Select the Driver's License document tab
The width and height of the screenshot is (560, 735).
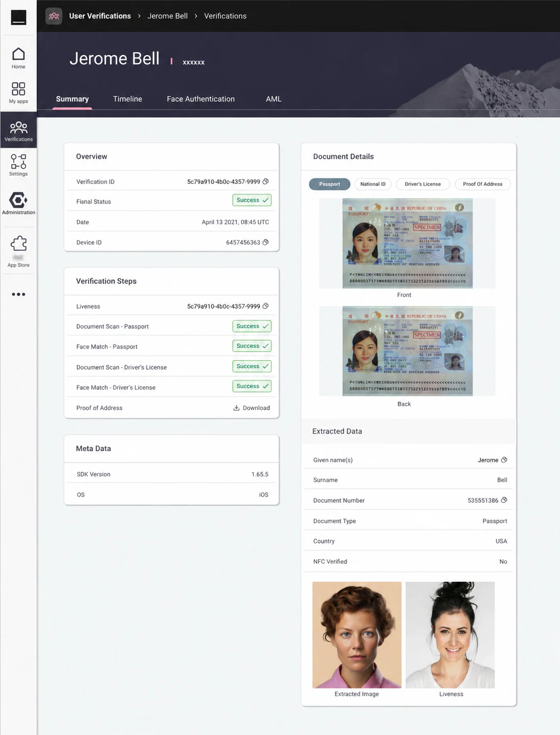(x=423, y=184)
